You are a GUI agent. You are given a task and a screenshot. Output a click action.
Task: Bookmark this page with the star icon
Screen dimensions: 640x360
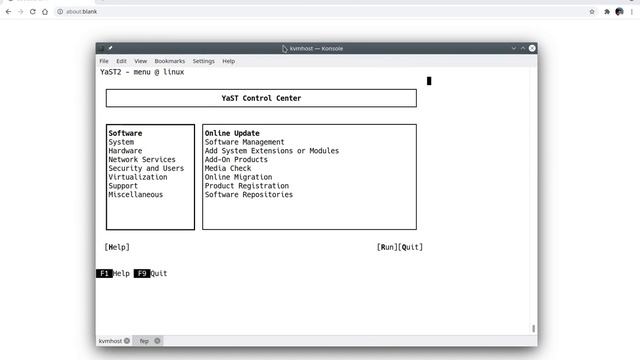point(592,12)
